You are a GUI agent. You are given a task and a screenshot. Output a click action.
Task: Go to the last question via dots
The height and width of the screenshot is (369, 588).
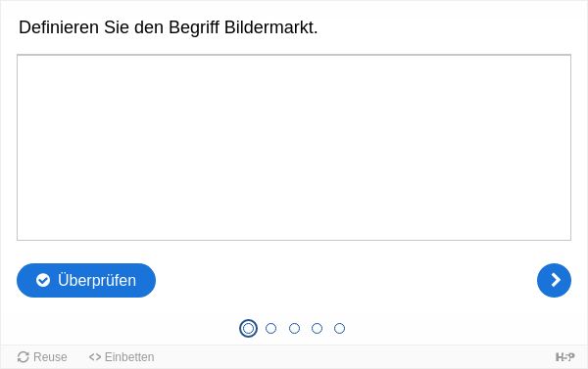[339, 328]
